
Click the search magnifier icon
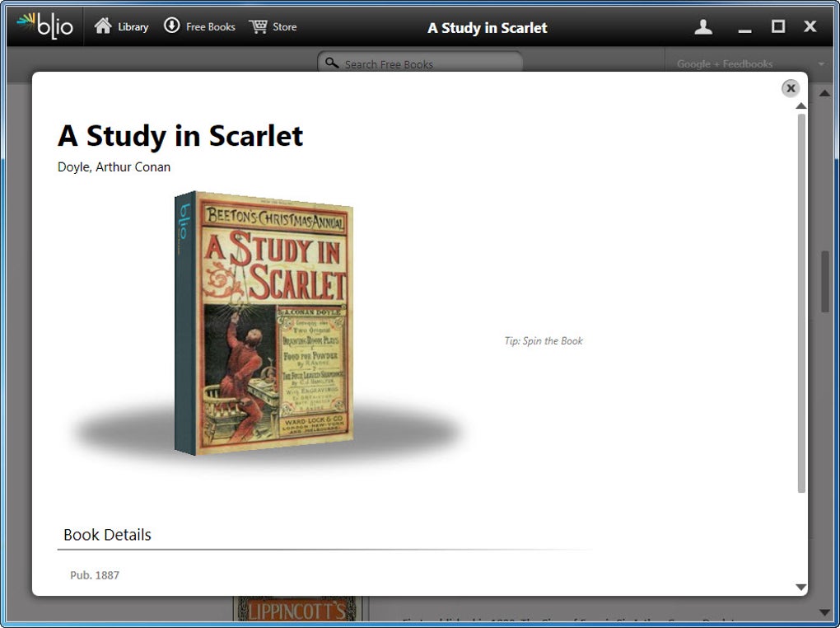pyautogui.click(x=332, y=63)
